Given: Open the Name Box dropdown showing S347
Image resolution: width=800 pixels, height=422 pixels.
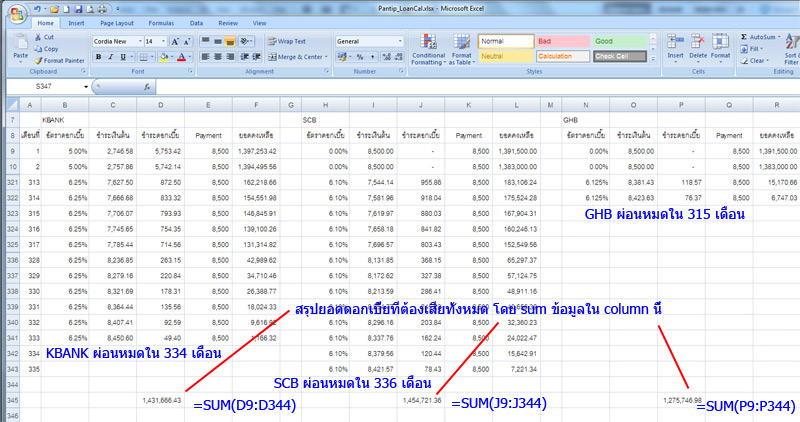Looking at the screenshot, I should click(x=86, y=87).
